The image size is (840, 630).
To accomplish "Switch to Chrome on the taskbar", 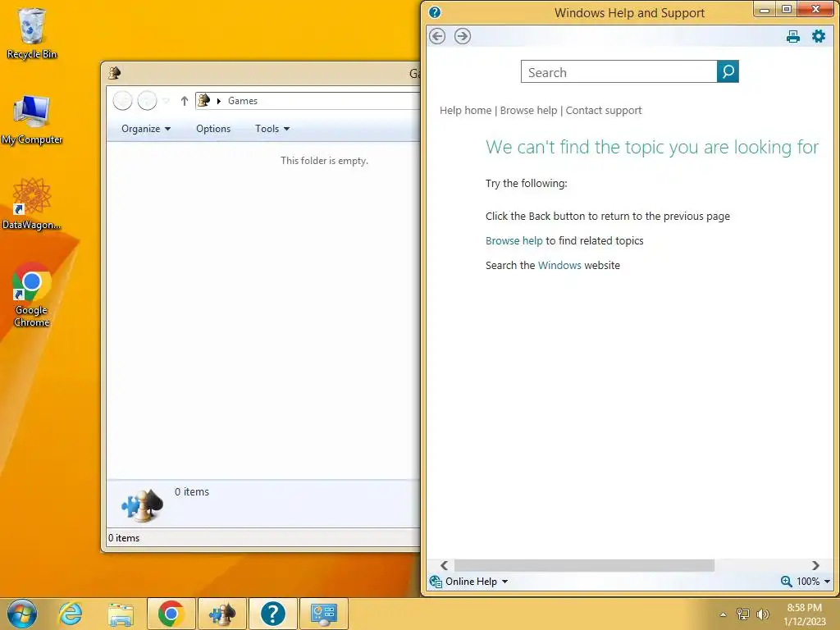I will 171,614.
